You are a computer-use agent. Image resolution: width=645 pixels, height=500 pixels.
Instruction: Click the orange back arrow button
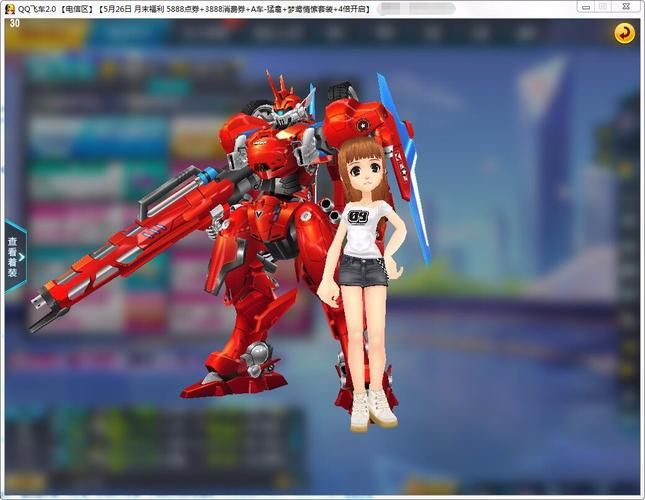(x=624, y=33)
